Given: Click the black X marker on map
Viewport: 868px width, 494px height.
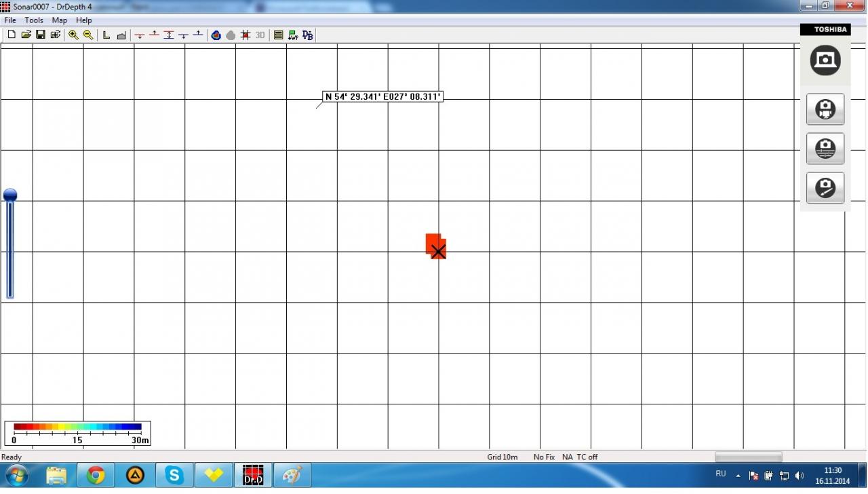Looking at the screenshot, I should [x=439, y=252].
